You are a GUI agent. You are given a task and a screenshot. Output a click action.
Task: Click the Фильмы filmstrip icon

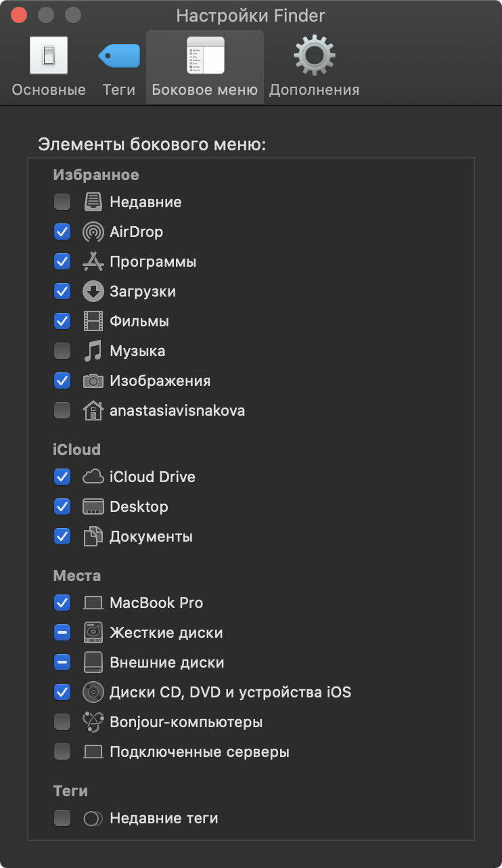[93, 322]
